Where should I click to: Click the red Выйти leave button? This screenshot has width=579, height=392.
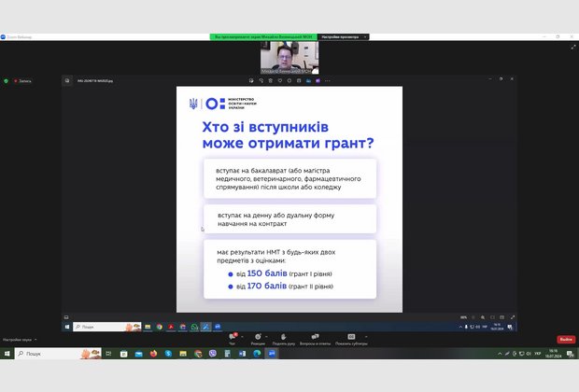point(565,339)
